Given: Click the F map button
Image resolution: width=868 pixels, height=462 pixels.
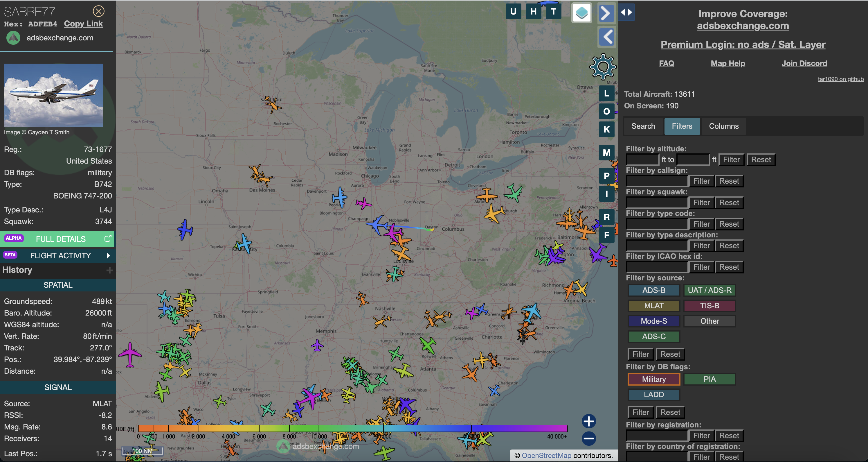Looking at the screenshot, I should [x=606, y=235].
